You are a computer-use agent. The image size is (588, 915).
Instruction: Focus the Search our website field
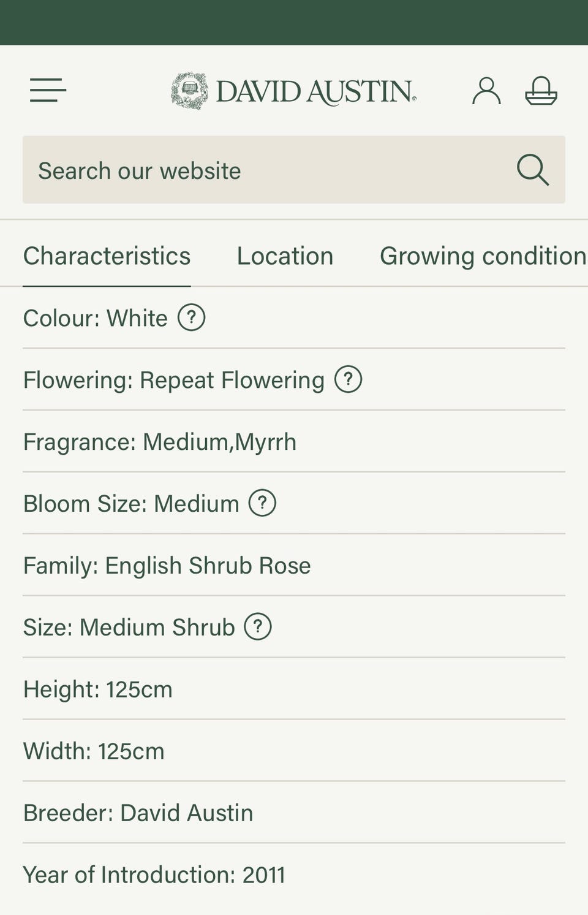pos(294,170)
